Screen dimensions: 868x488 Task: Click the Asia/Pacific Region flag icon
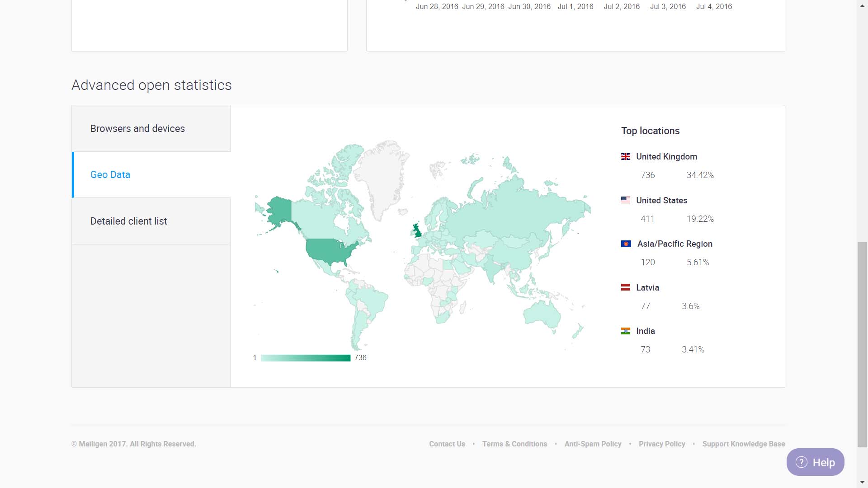point(626,244)
